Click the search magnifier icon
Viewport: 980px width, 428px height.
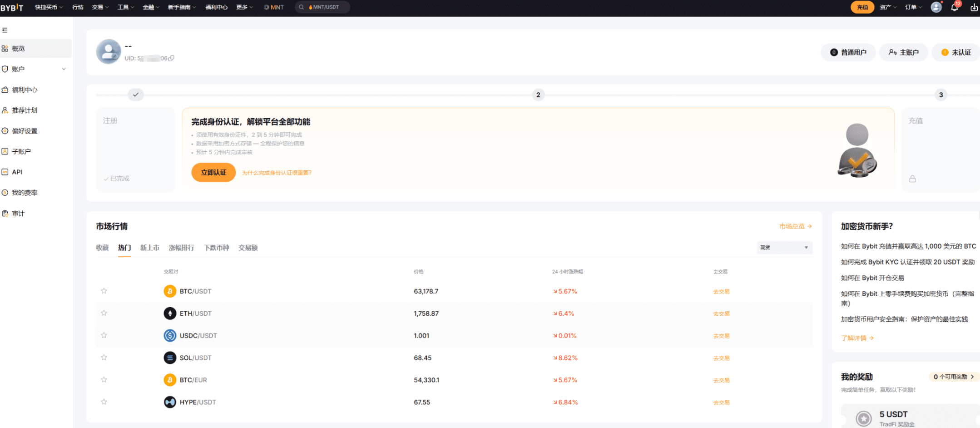click(301, 7)
